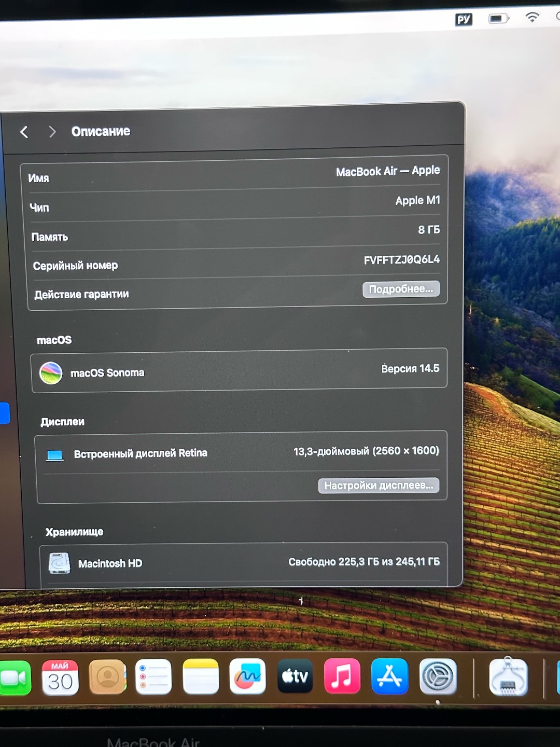Click the Встроенный дисплей Retina label
560x747 pixels.
141,453
